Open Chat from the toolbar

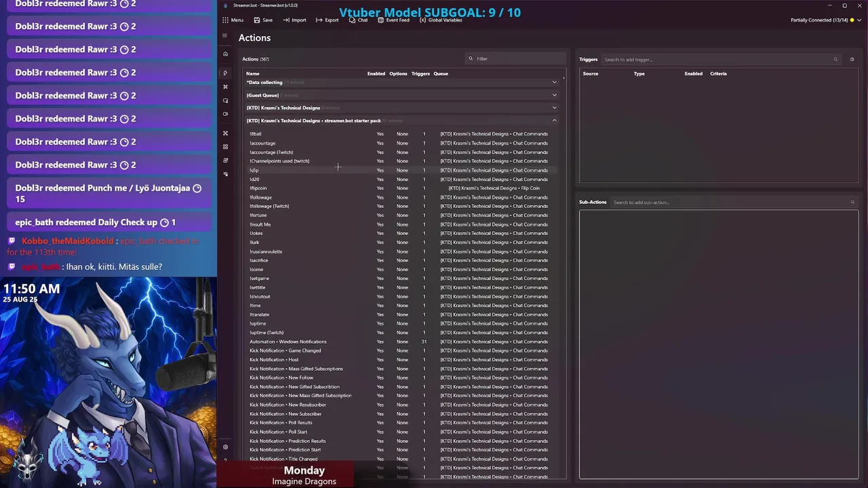point(358,20)
